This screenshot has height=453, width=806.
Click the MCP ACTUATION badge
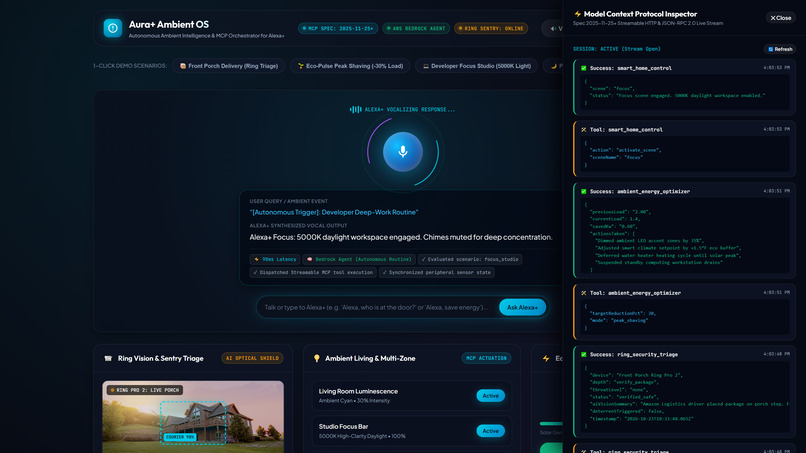pyautogui.click(x=486, y=358)
